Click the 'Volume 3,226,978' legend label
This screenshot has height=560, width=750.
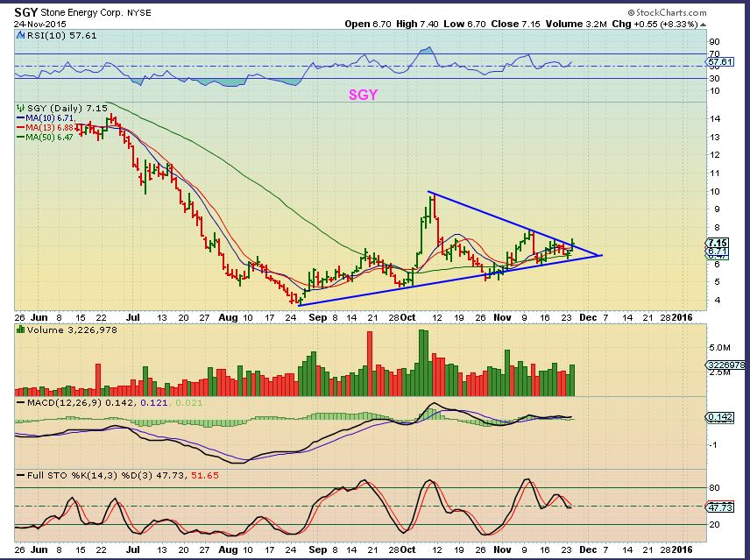click(x=72, y=330)
